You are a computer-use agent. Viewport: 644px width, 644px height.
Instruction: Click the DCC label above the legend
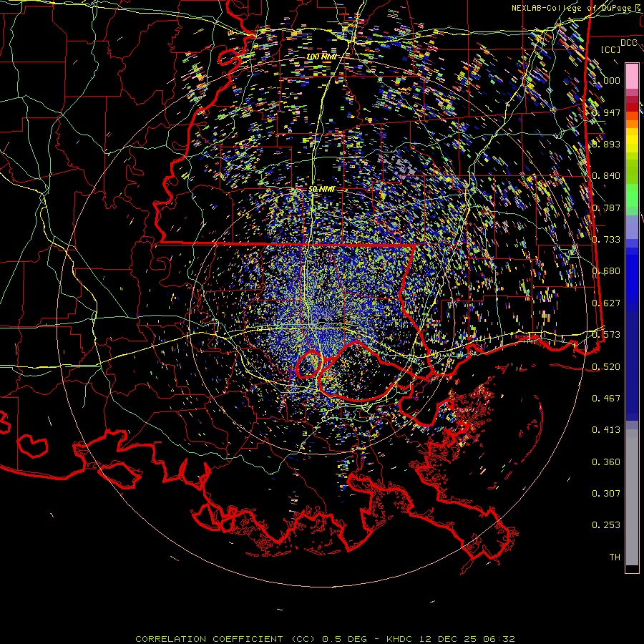629,43
